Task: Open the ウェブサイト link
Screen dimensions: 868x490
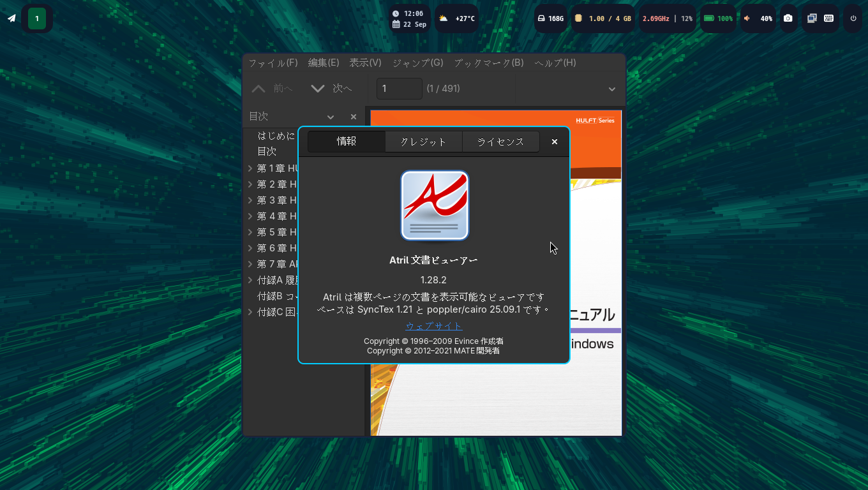Action: coord(434,326)
